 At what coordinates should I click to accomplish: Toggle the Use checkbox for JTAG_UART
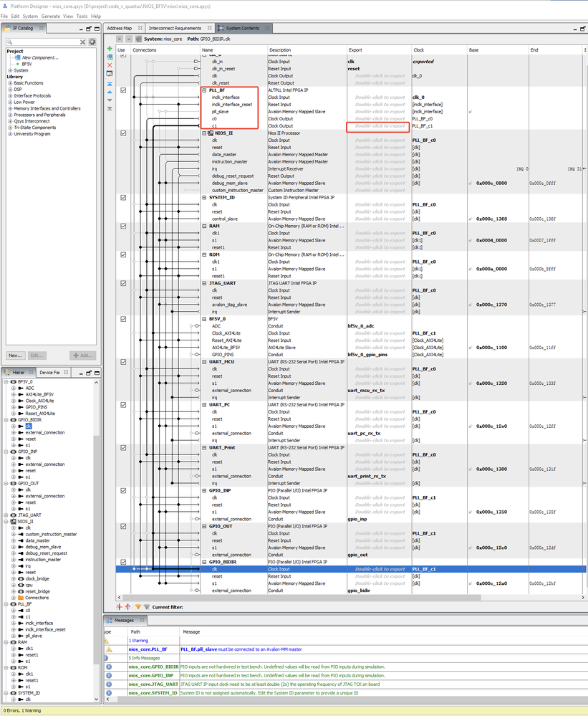click(x=123, y=283)
